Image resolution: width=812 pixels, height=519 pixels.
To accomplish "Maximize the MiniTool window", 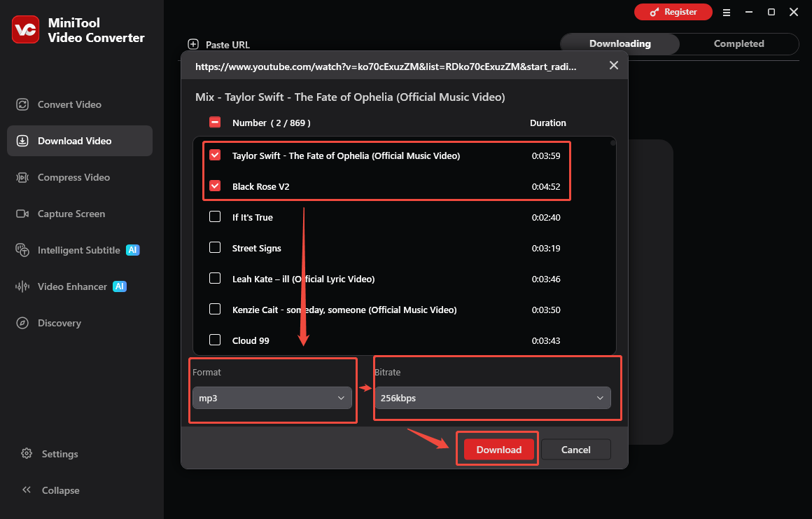I will coord(771,12).
